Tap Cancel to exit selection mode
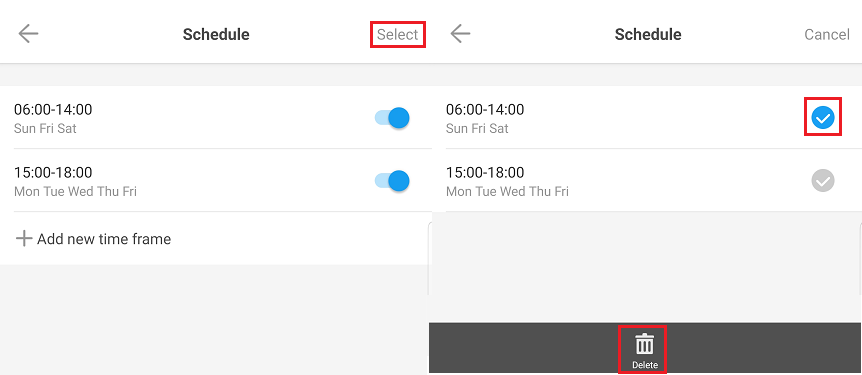 827,35
